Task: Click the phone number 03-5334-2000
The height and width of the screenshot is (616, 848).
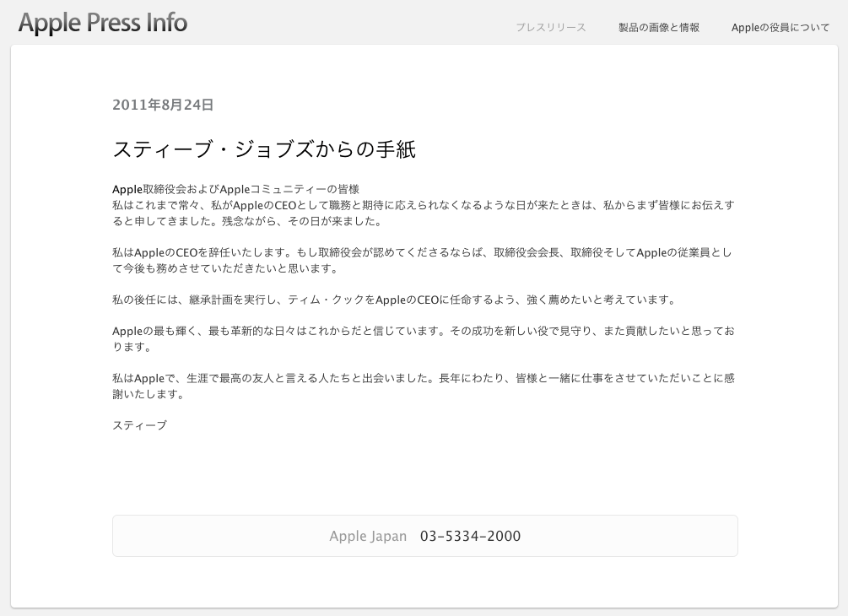Action: pos(471,536)
